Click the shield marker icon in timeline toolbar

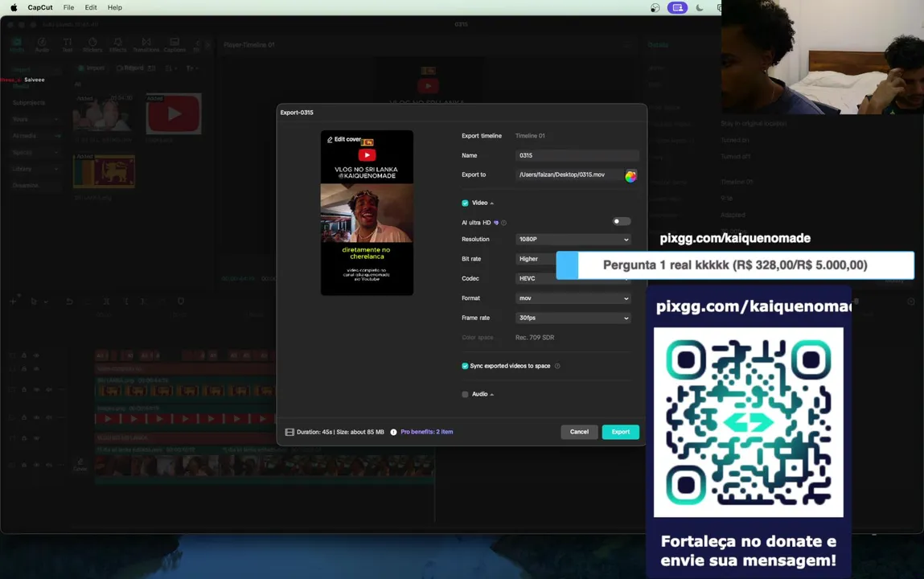coord(181,301)
